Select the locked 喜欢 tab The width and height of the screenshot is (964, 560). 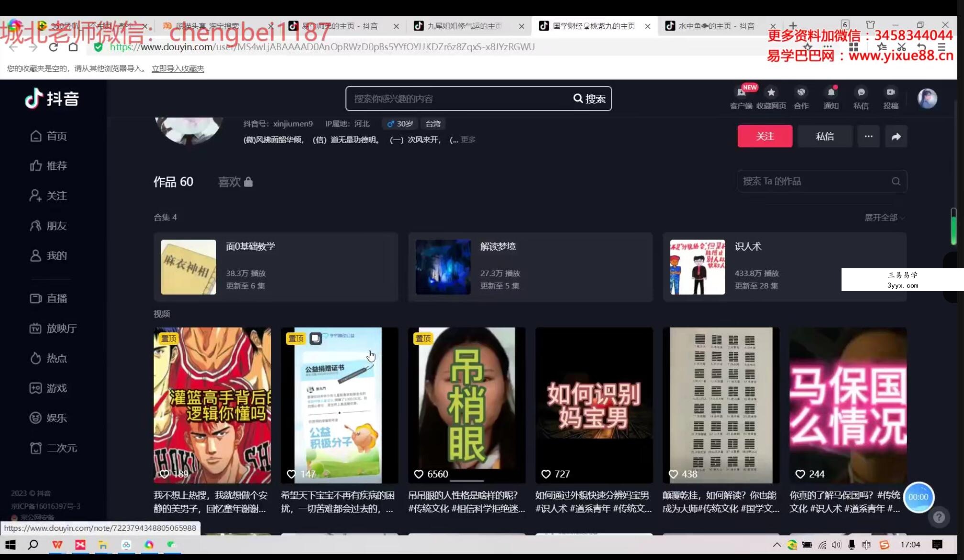click(x=235, y=182)
